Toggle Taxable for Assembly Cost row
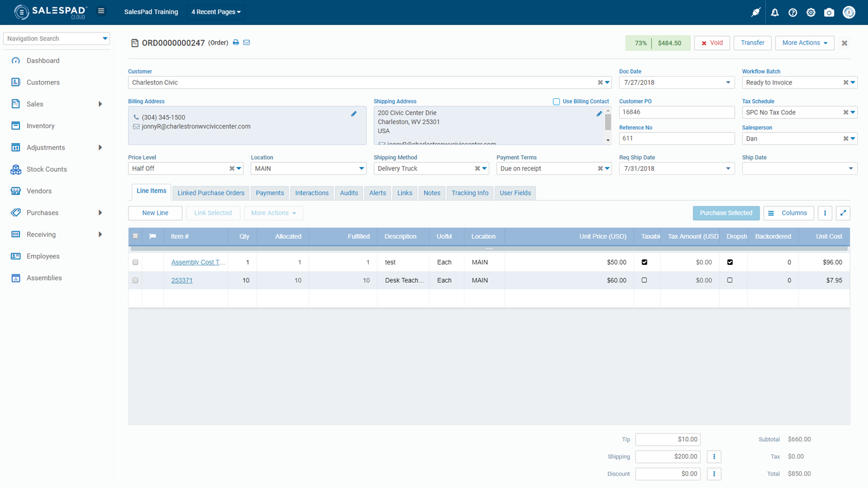This screenshot has height=488, width=868. [x=644, y=262]
